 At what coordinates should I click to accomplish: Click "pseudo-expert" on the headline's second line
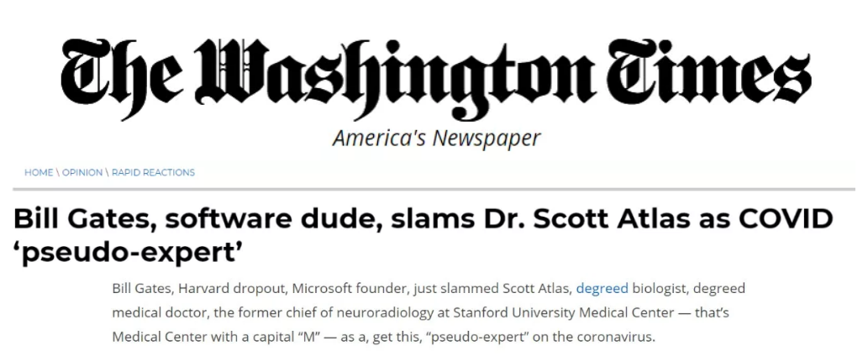134,250
